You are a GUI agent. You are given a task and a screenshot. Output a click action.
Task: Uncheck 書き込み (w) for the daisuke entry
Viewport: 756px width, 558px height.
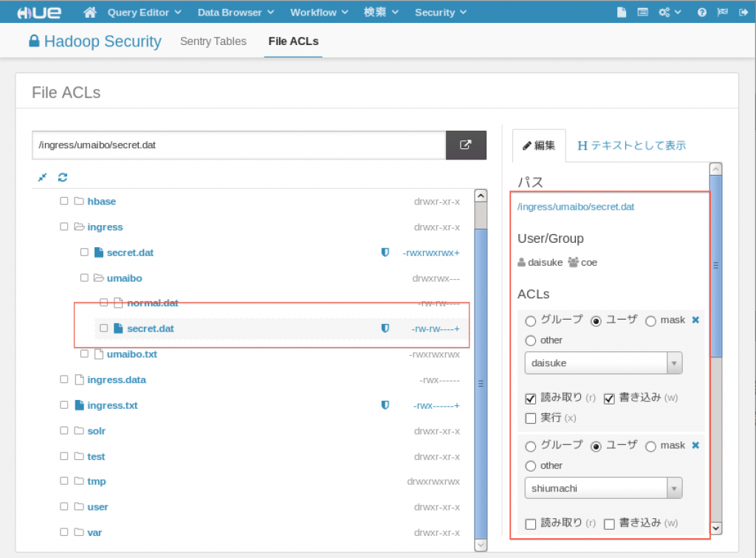point(609,399)
